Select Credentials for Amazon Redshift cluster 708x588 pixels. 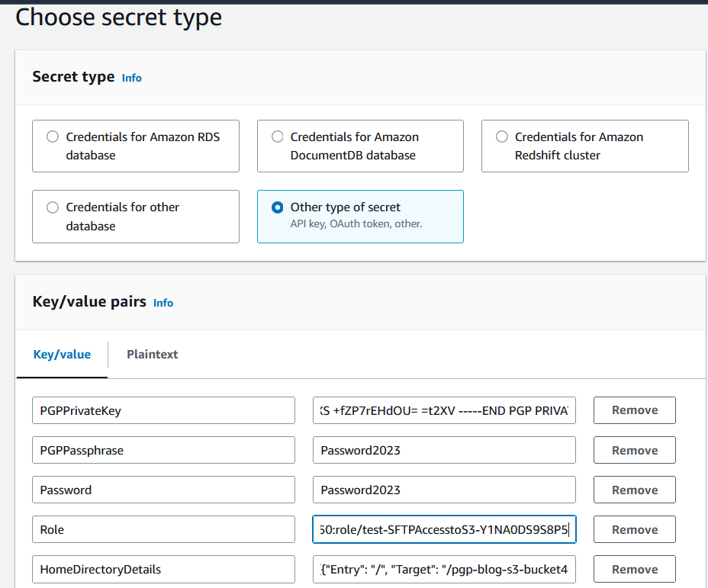(501, 137)
